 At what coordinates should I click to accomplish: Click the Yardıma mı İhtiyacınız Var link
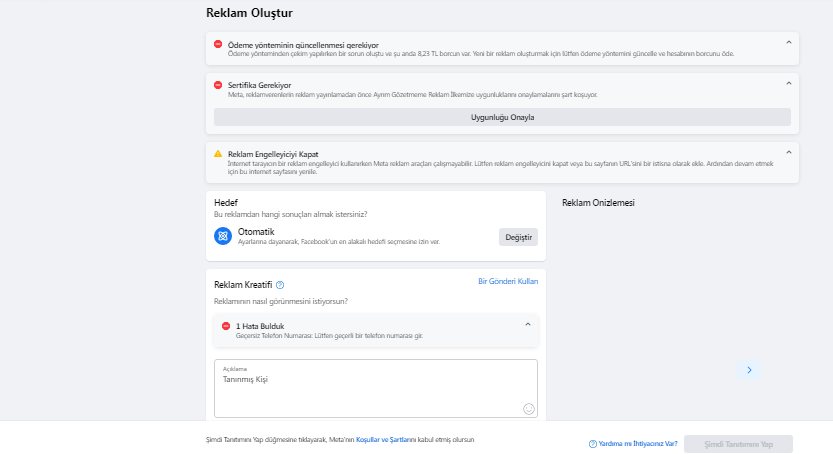638,444
